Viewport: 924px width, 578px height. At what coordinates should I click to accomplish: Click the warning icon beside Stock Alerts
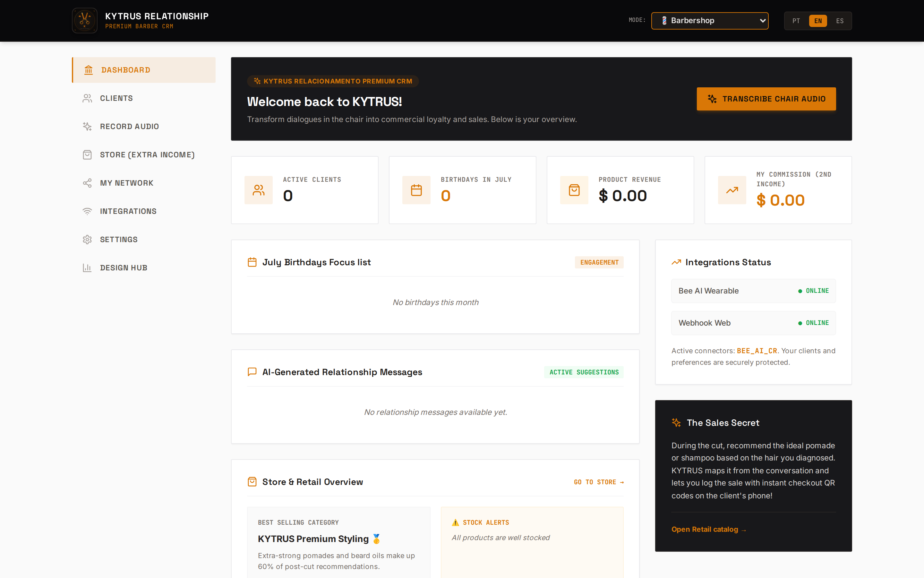456,522
